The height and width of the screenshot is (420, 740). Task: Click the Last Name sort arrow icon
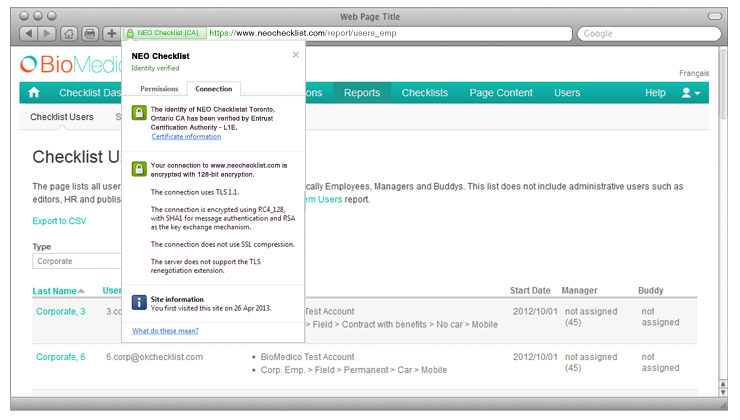pos(81,291)
